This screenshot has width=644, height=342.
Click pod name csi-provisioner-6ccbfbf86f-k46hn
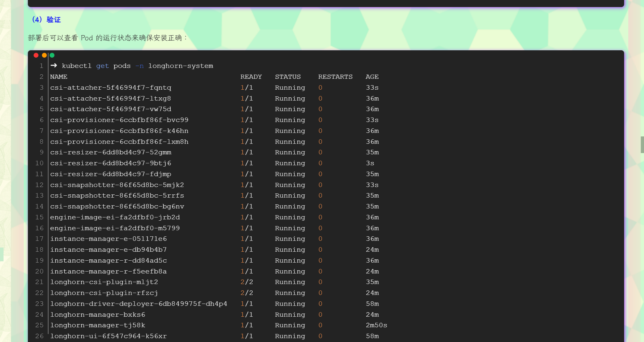[x=119, y=131]
